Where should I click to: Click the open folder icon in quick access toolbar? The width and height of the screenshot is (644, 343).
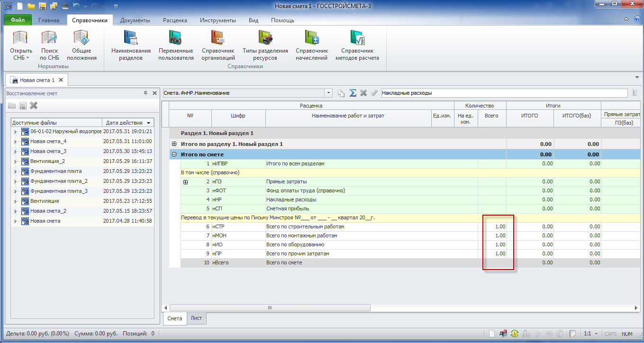pos(31,6)
